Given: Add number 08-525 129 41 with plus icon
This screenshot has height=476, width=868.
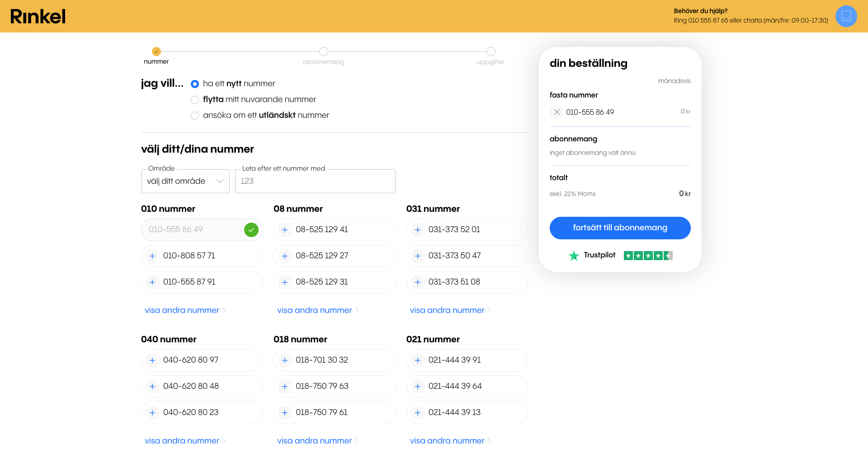Looking at the screenshot, I should pyautogui.click(x=285, y=230).
